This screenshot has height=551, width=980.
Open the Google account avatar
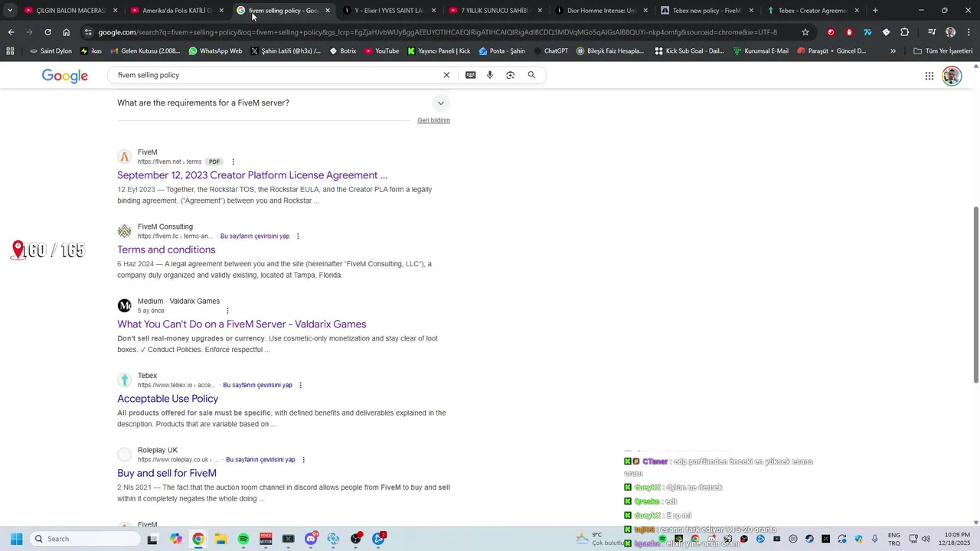pyautogui.click(x=952, y=76)
